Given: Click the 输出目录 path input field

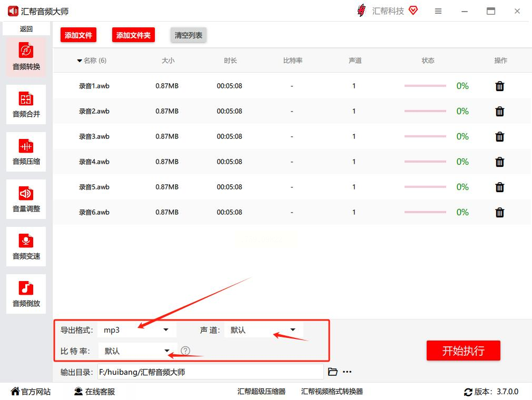Looking at the screenshot, I should click(210, 372).
